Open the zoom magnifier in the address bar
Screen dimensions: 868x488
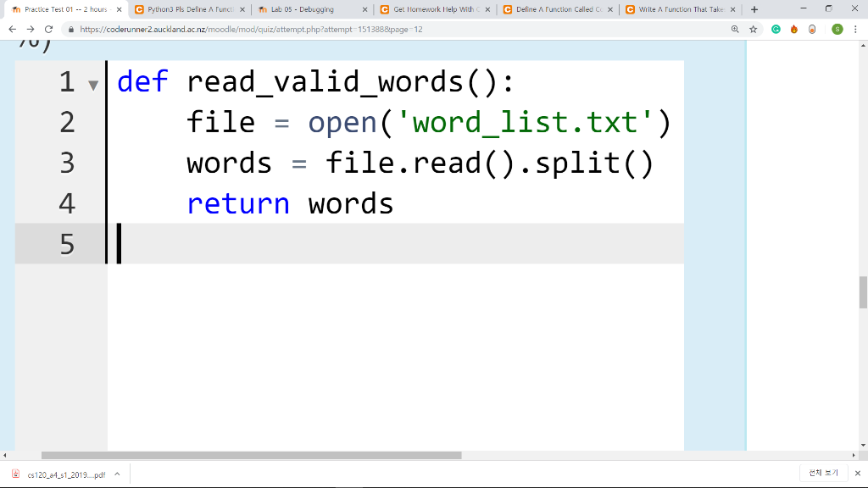(x=735, y=29)
